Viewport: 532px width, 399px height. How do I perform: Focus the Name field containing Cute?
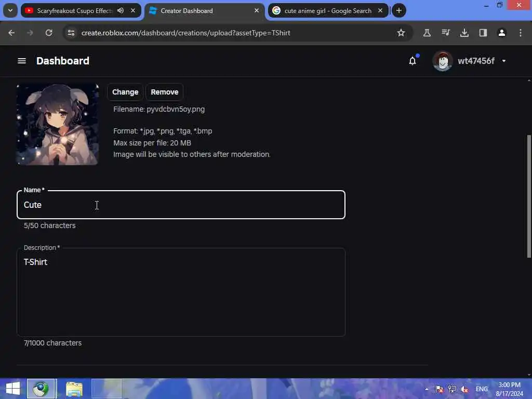pyautogui.click(x=181, y=205)
